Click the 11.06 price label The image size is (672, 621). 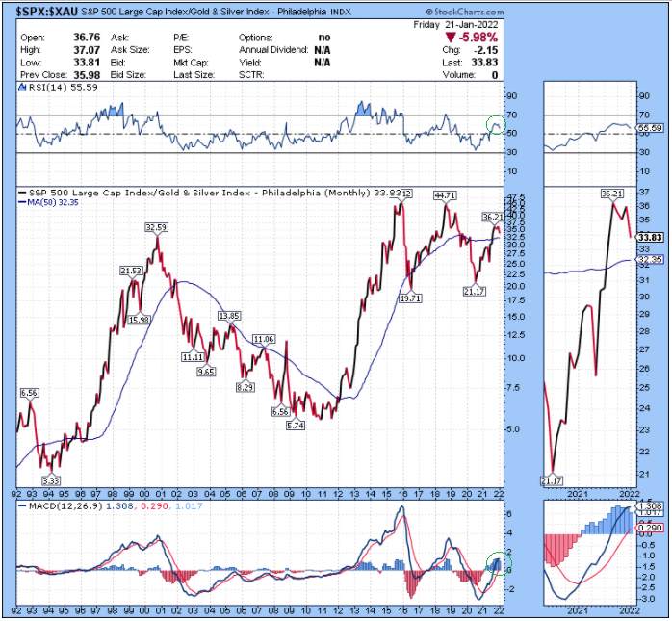click(263, 339)
